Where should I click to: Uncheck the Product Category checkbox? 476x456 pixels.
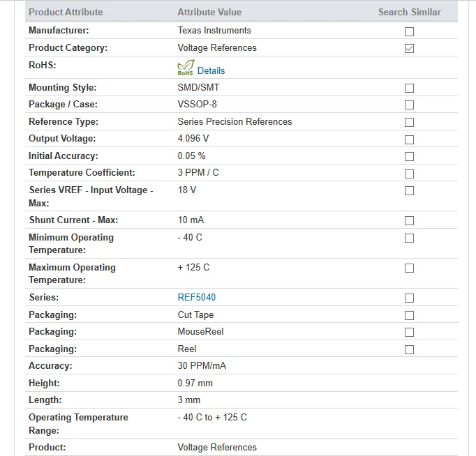coord(409,49)
